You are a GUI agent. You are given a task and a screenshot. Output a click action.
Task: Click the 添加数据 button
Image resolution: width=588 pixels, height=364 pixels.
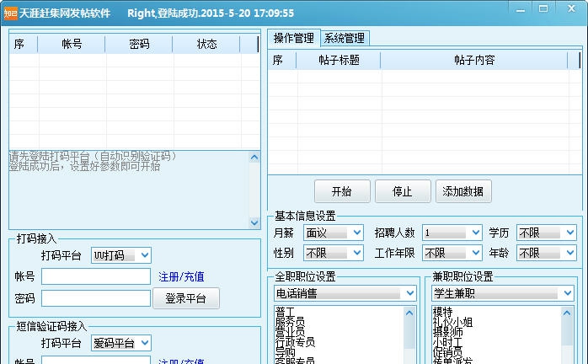pyautogui.click(x=463, y=191)
